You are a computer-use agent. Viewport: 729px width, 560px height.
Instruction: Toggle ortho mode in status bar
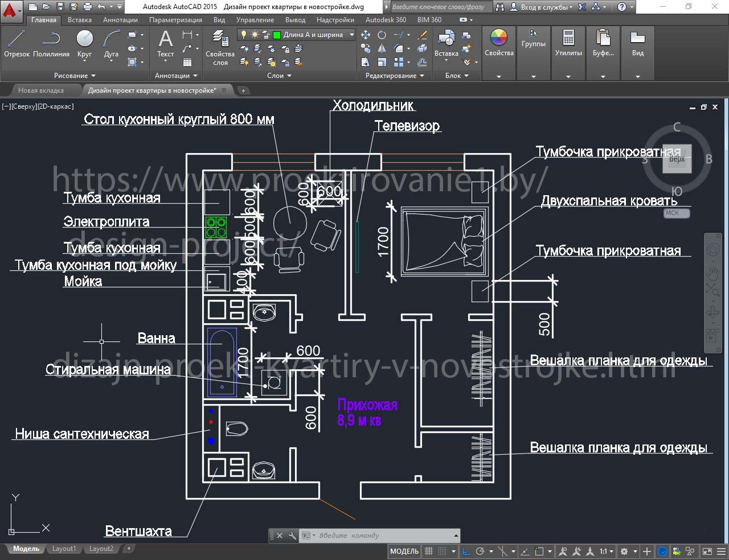[466, 551]
